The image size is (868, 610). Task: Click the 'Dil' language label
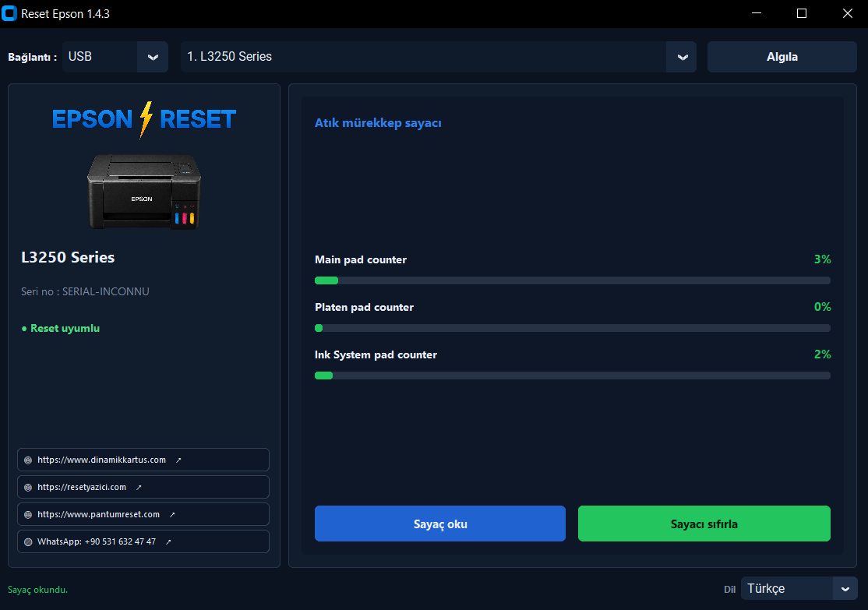coord(729,590)
